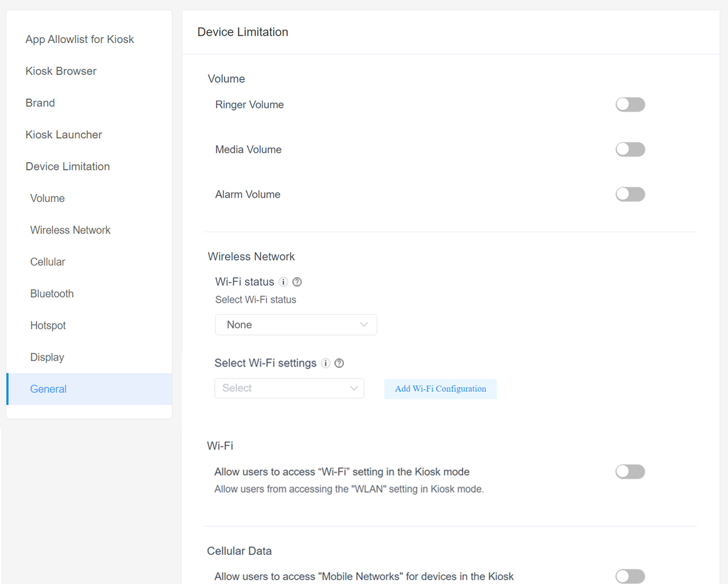
Task: Click the help icon beside Select Wi-Fi settings
Action: click(339, 363)
